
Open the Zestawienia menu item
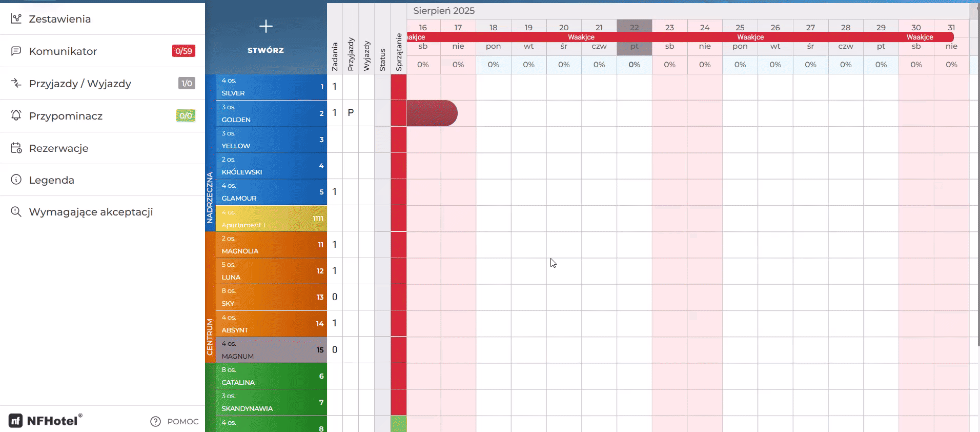click(103, 19)
